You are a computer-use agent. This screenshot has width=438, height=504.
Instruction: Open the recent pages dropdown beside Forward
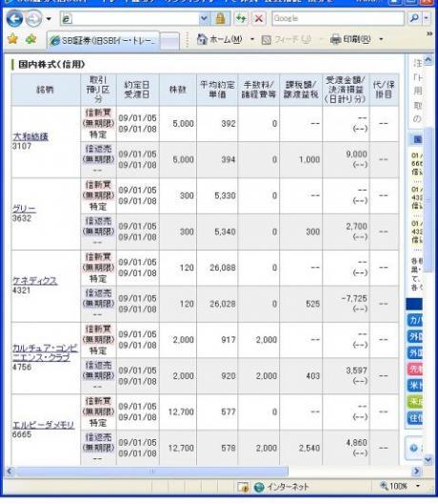click(49, 19)
